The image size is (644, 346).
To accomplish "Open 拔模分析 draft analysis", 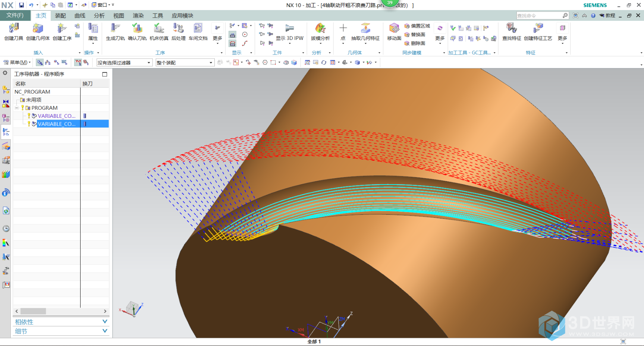I will [x=320, y=31].
